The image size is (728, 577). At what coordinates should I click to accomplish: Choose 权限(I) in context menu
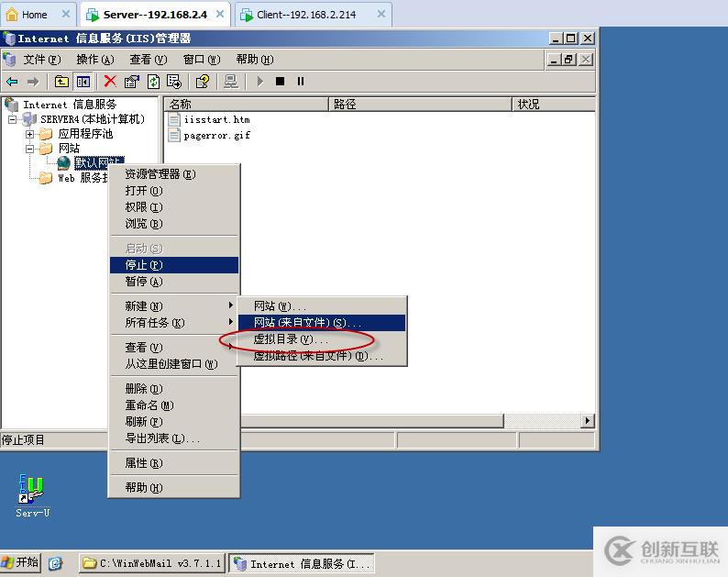pyautogui.click(x=174, y=207)
